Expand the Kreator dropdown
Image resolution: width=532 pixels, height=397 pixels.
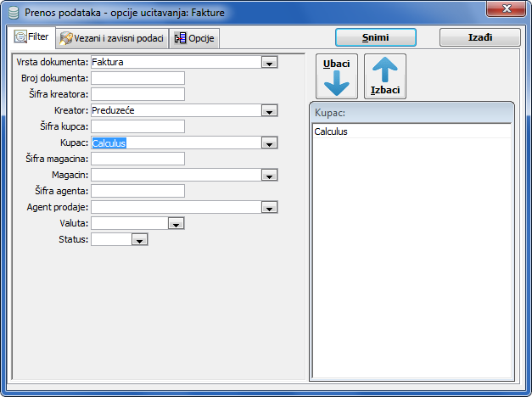click(x=269, y=110)
